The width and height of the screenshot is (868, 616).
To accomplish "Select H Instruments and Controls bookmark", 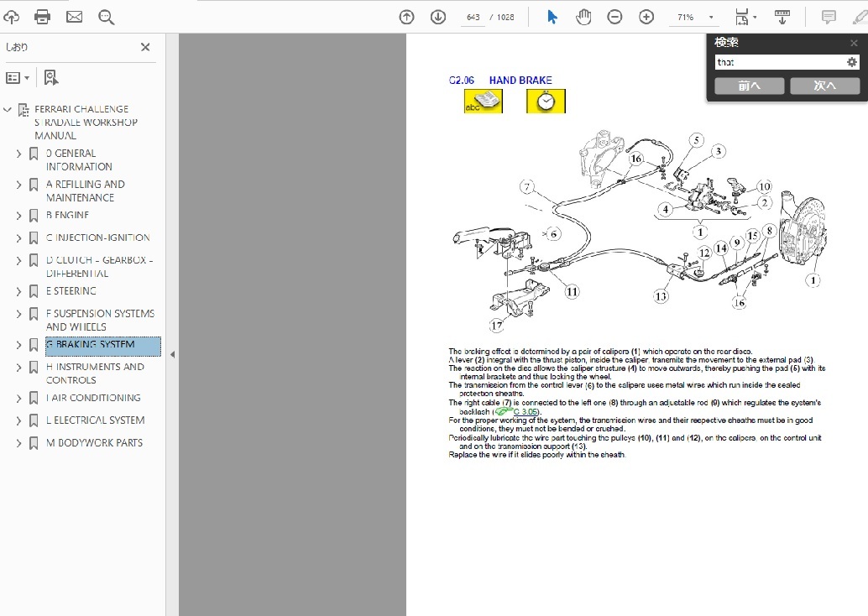I will (x=95, y=373).
